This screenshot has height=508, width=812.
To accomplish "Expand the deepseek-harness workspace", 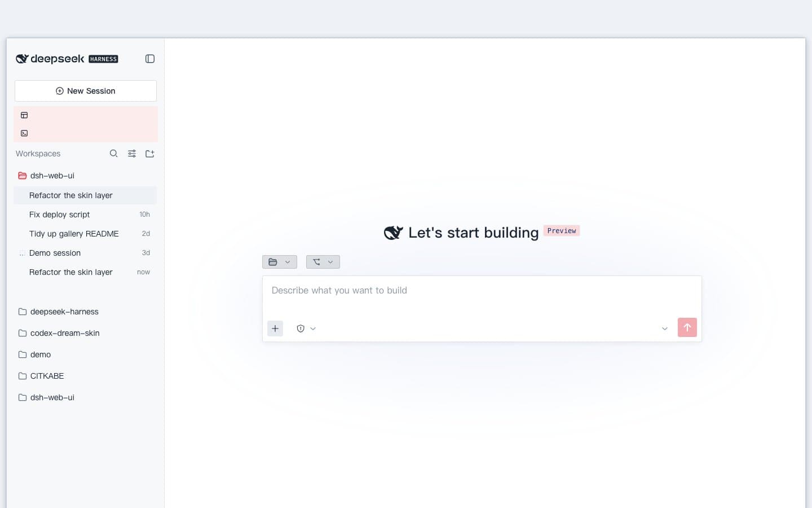I will pyautogui.click(x=85, y=312).
